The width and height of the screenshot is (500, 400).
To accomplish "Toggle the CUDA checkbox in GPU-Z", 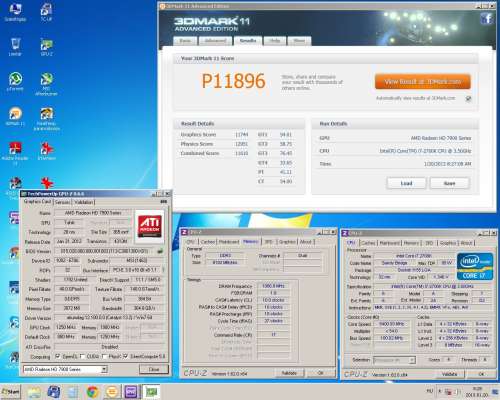I will pos(82,356).
